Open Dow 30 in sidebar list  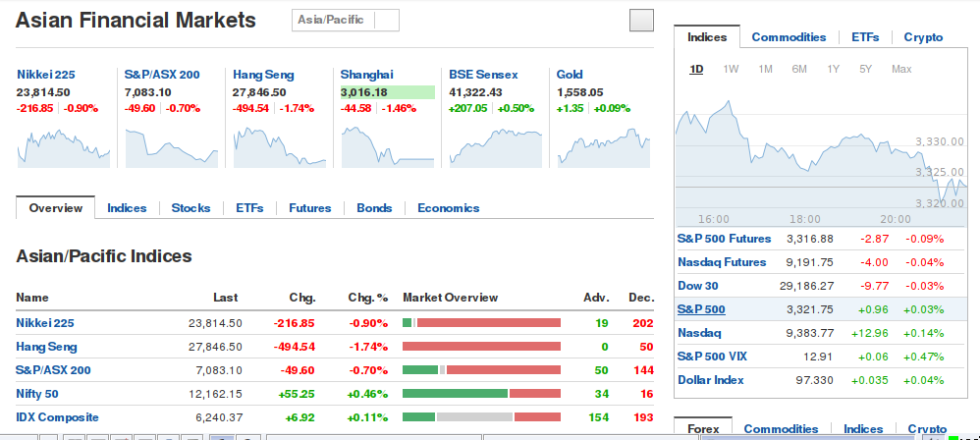click(698, 286)
